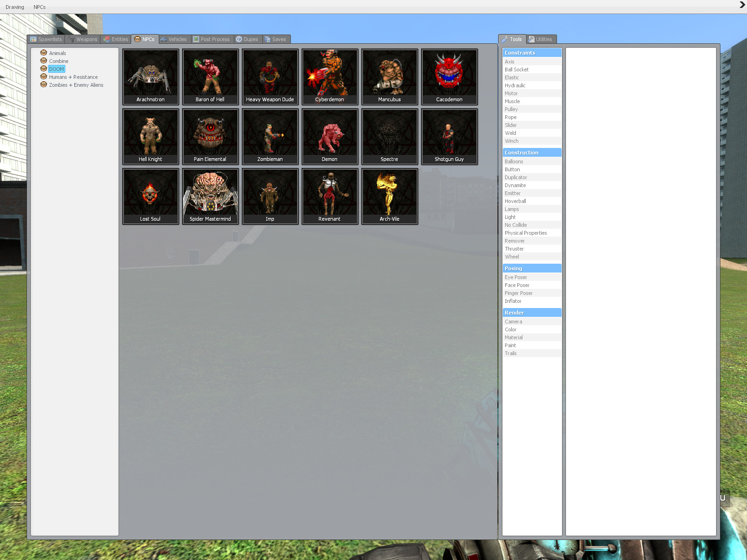Open the Saves tab
747x560 pixels.
[x=275, y=39]
